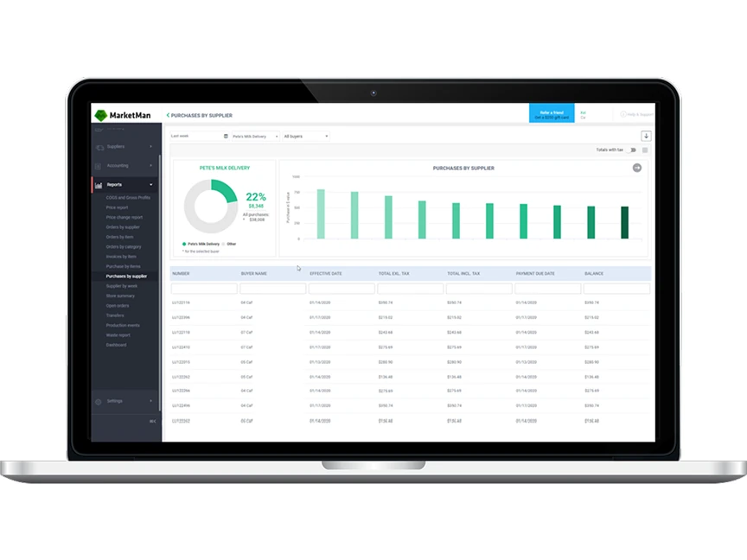Toggle the Totals with tax switch

(x=632, y=150)
